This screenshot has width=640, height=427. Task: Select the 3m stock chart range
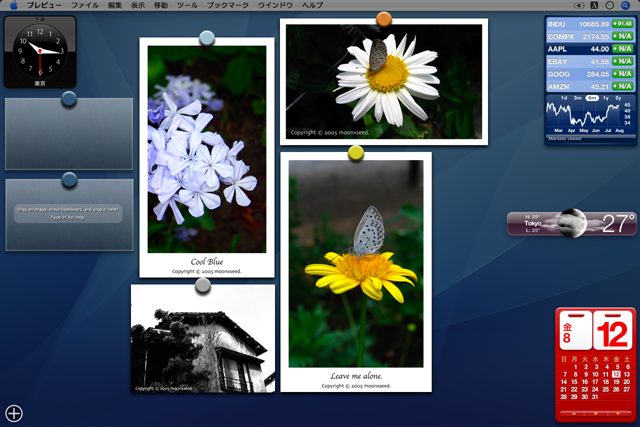pyautogui.click(x=578, y=97)
